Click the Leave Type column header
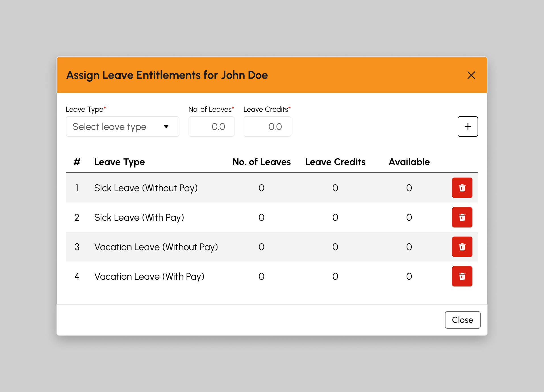Image resolution: width=544 pixels, height=392 pixels. coord(120,162)
